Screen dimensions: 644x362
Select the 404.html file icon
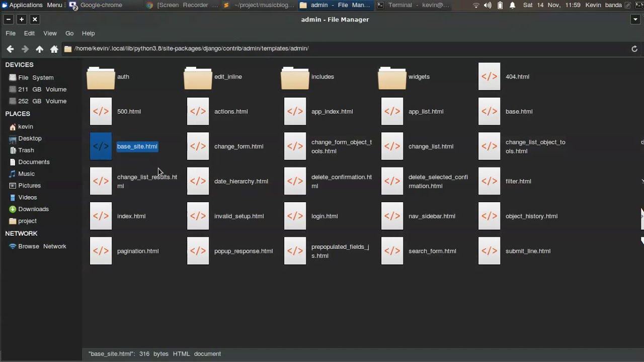point(489,77)
